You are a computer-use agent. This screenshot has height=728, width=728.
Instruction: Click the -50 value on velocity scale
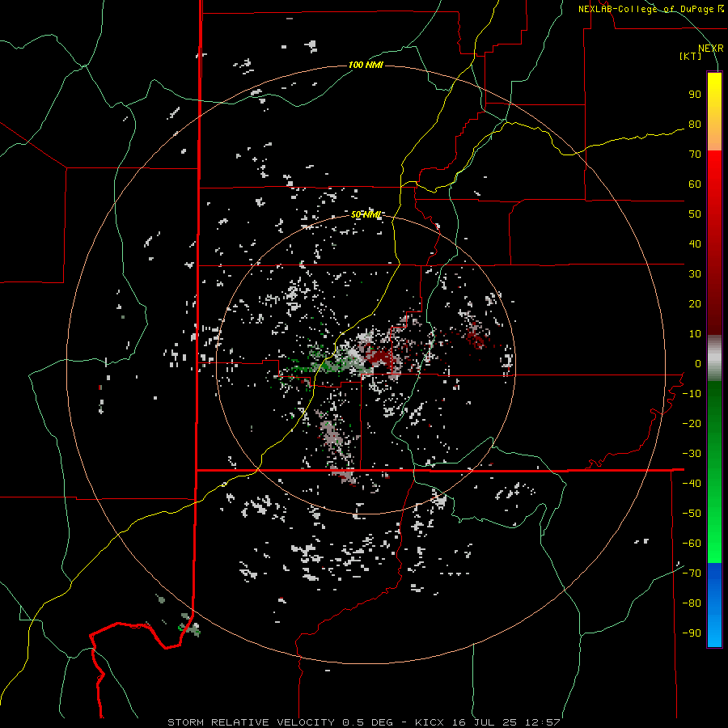point(692,514)
